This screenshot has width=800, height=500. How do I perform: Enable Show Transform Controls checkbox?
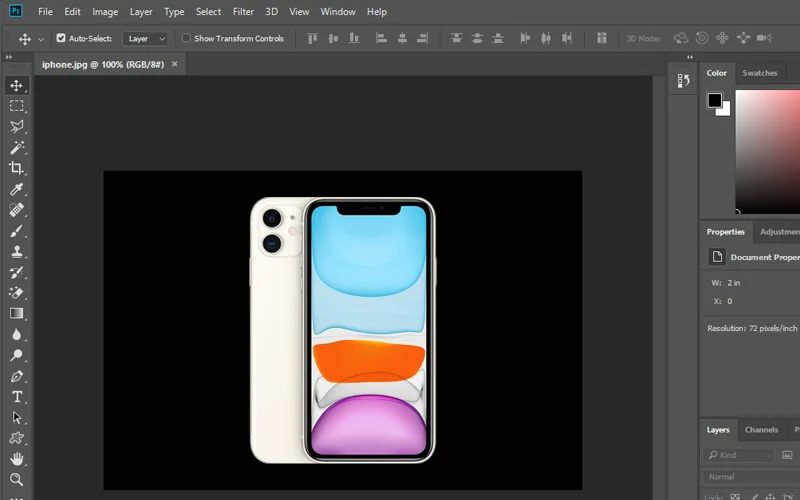(x=186, y=39)
